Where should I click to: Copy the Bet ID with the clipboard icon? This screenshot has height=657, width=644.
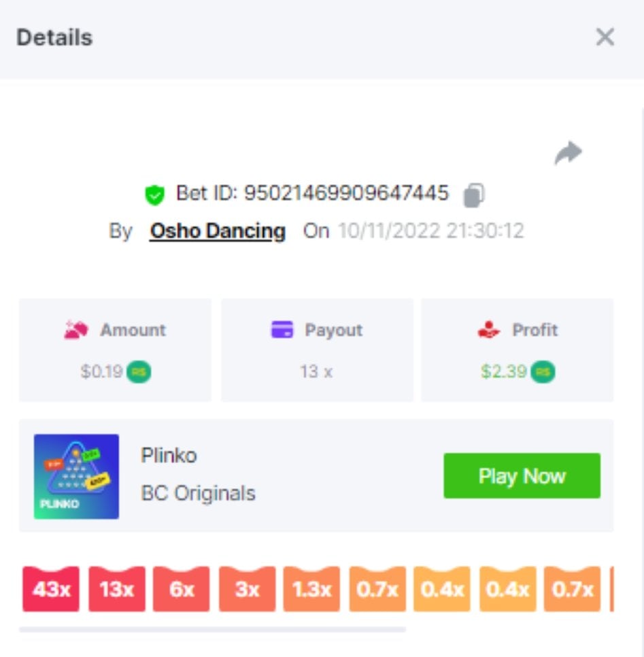pos(474,195)
